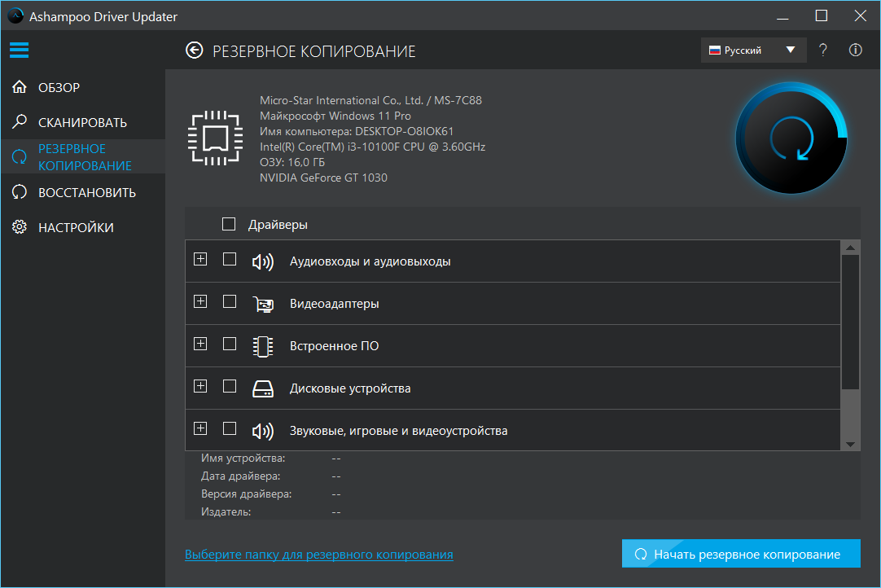Screen dimensions: 881x588
Task: Click the Micro-Star International motherboard text
Action: [x=370, y=100]
